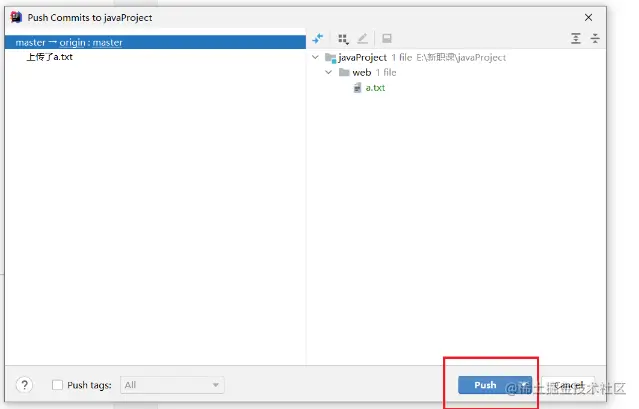The height and width of the screenshot is (409, 639).
Task: Select the javaProject root label
Action: pyautogui.click(x=362, y=58)
